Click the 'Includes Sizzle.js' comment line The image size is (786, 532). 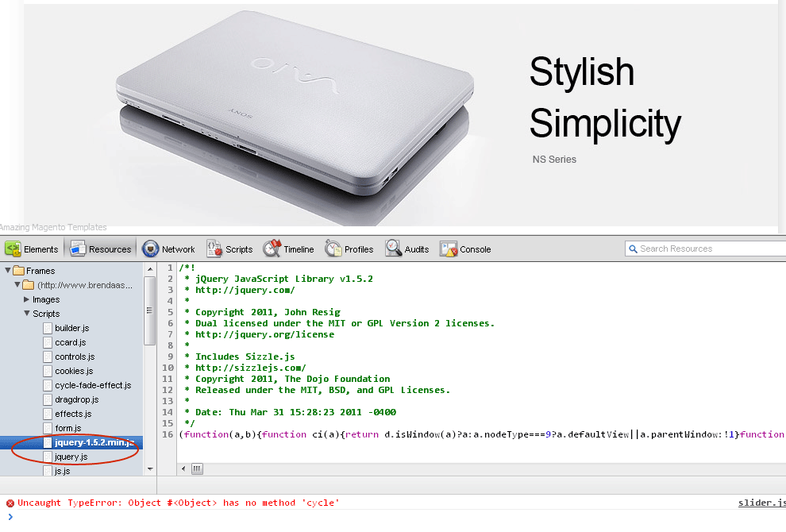(x=245, y=357)
